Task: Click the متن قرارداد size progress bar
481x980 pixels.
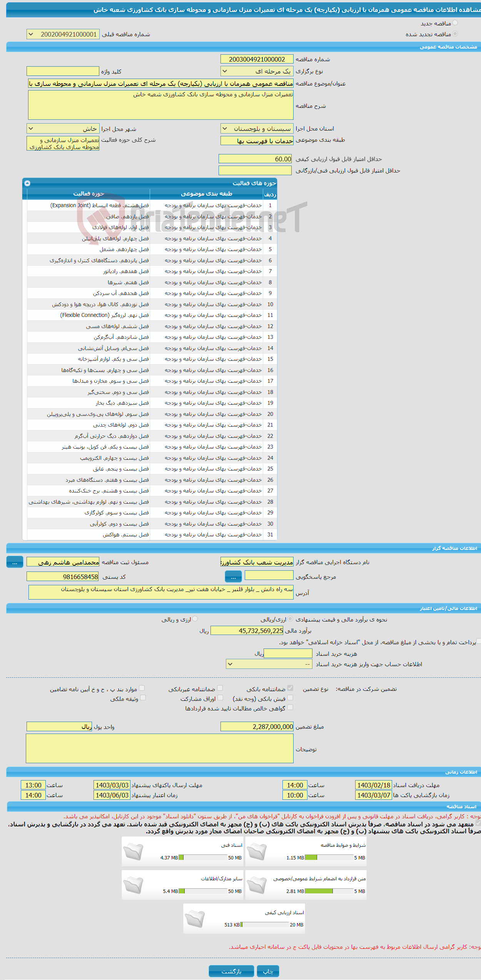Action: [329, 891]
